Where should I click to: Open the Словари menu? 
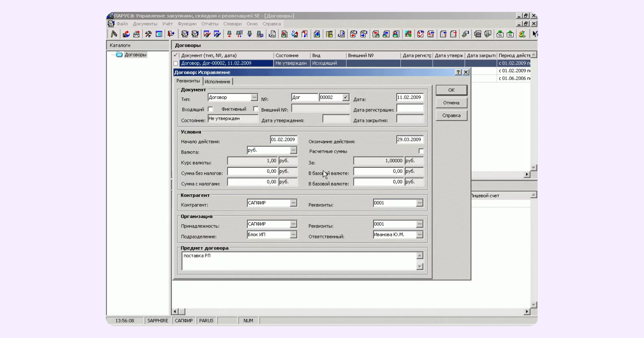coord(232,24)
